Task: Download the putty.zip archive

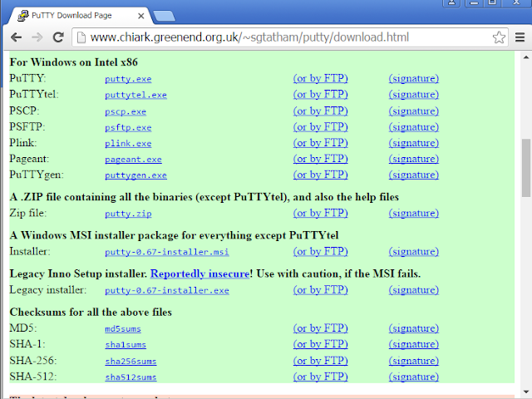Action: coord(128,214)
